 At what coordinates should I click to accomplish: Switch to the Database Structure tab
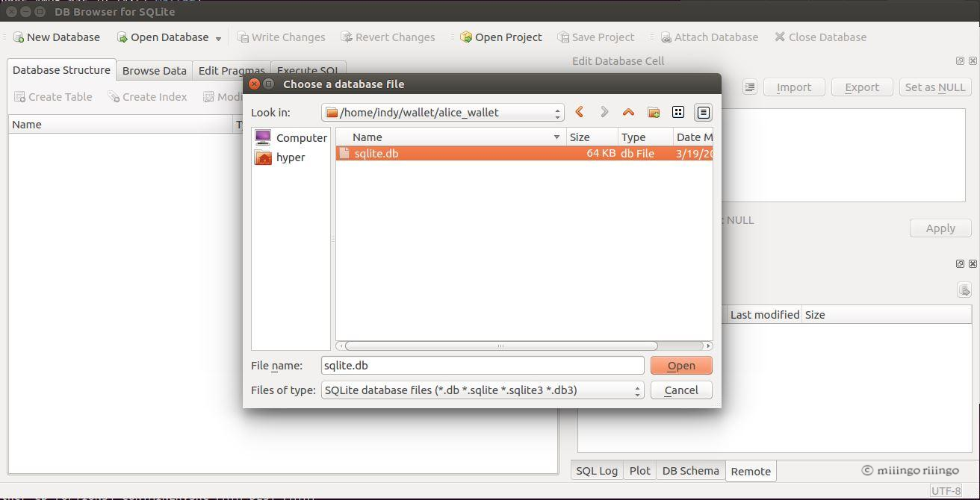tap(61, 70)
